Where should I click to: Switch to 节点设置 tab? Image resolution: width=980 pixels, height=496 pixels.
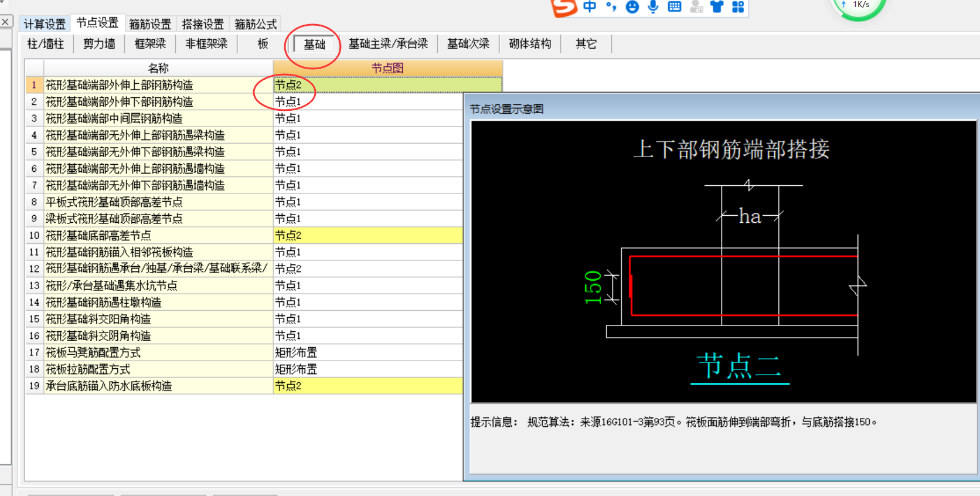97,23
